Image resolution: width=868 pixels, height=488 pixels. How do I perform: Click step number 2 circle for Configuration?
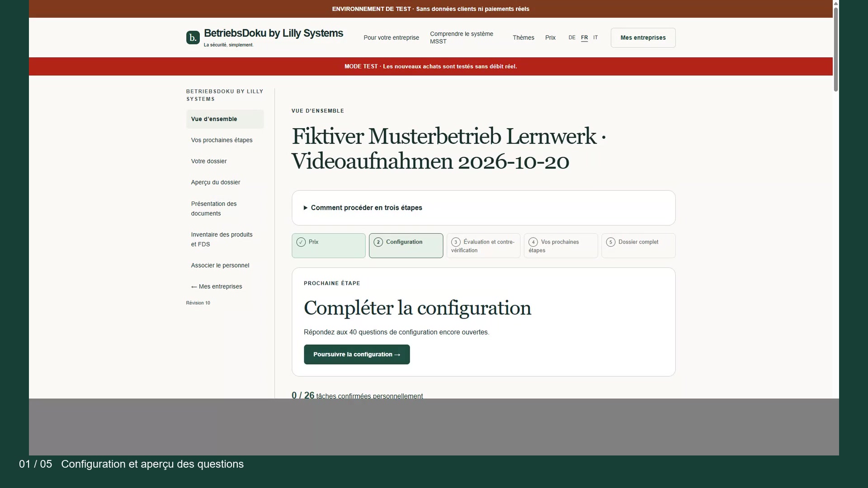(378, 242)
